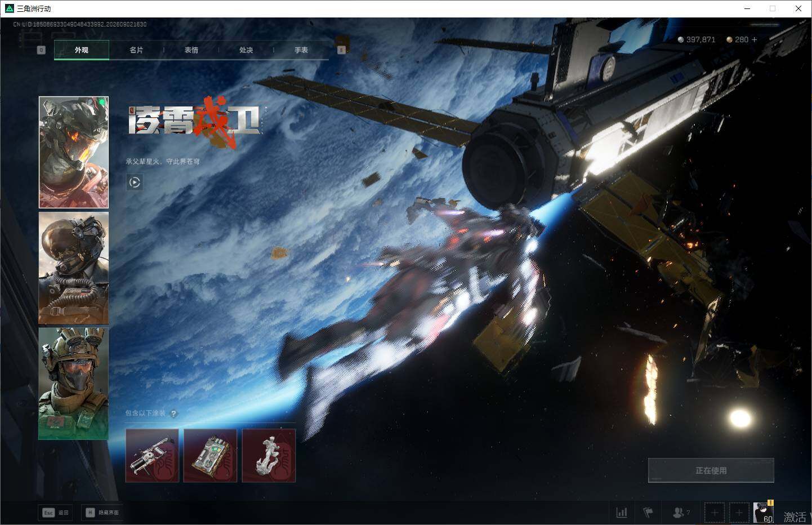
Task: View the included weapon skin item
Action: [152, 456]
